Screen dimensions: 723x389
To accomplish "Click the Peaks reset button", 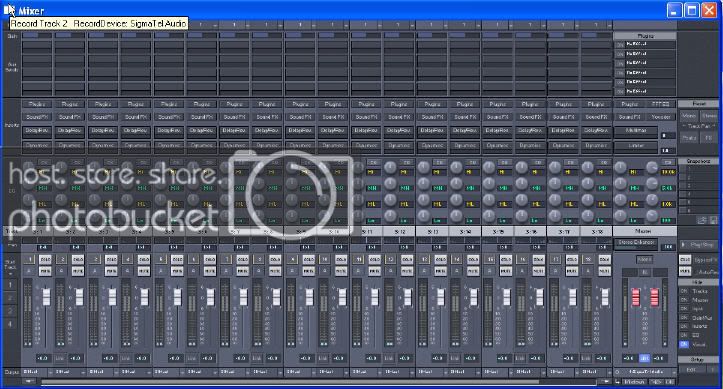I will (688, 137).
